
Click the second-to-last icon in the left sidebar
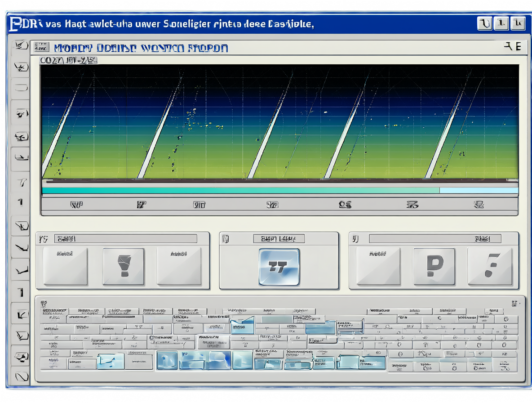click(22, 357)
